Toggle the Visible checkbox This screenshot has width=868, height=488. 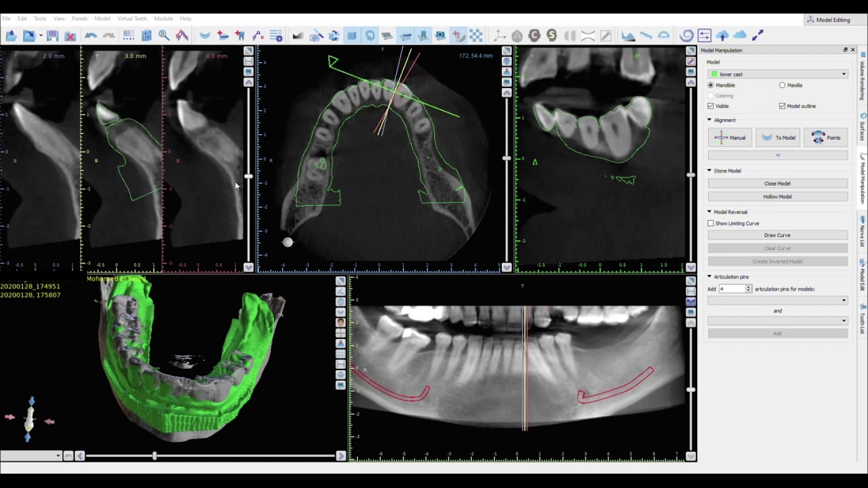pyautogui.click(x=711, y=106)
